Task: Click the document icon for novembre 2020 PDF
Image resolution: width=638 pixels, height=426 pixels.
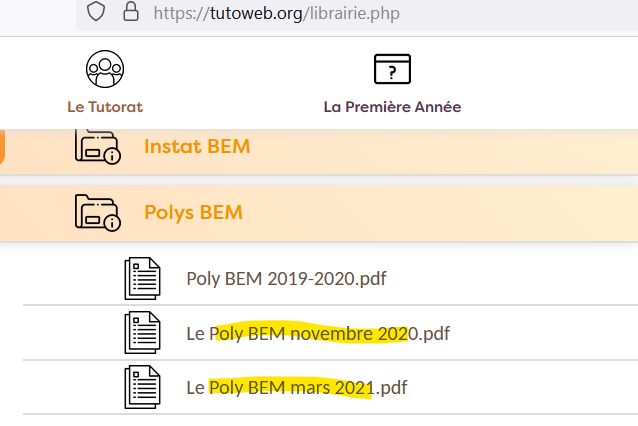Action: 143,332
